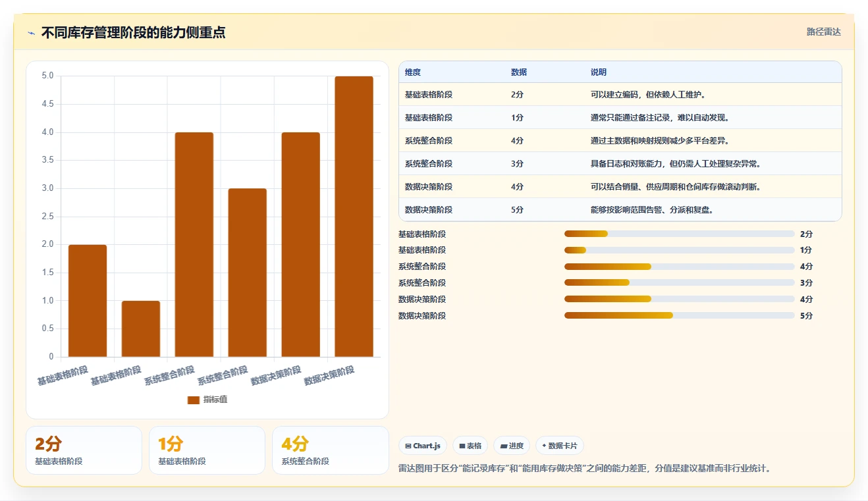Click the 数据决策阶段 progress bar showing 4分
This screenshot has width=868, height=501.
coord(680,299)
